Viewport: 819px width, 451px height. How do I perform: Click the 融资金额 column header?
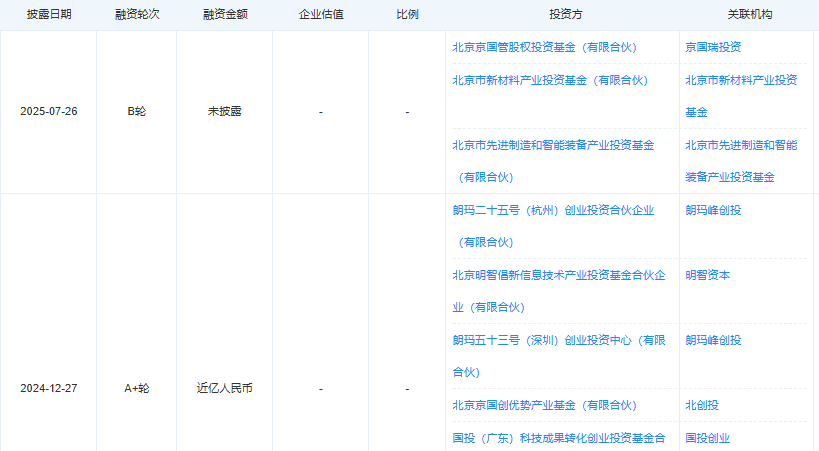225,15
